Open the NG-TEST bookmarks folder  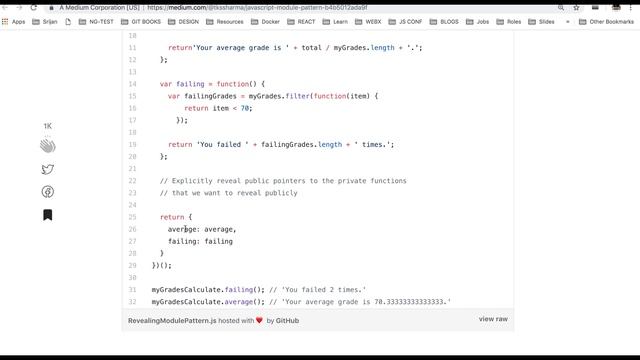[96, 22]
